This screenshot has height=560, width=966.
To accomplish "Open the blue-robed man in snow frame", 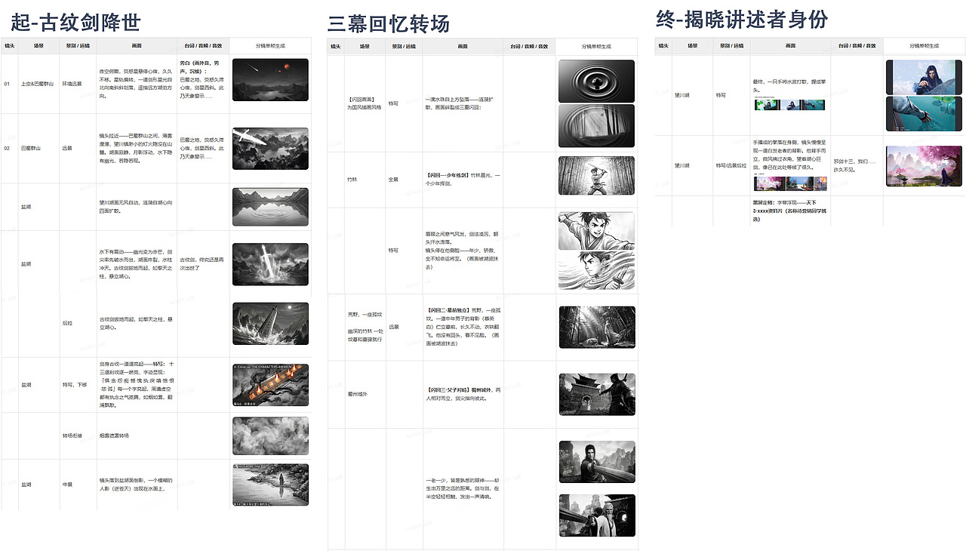I will (x=924, y=77).
